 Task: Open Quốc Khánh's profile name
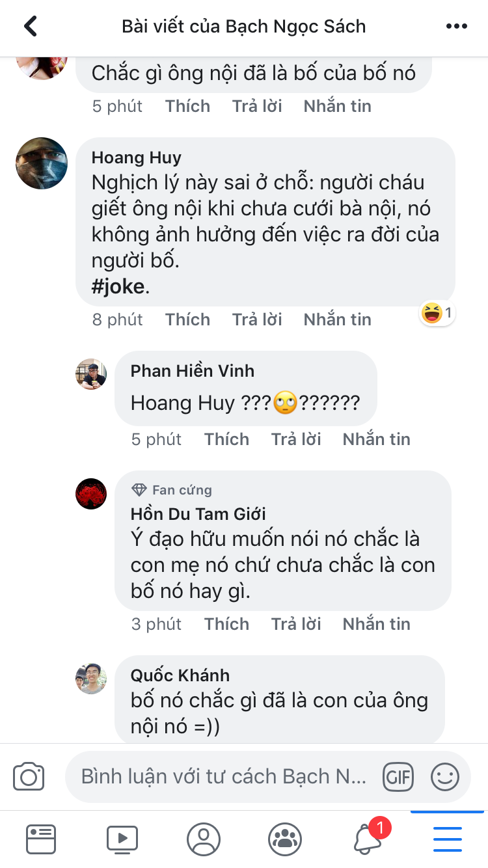(180, 675)
